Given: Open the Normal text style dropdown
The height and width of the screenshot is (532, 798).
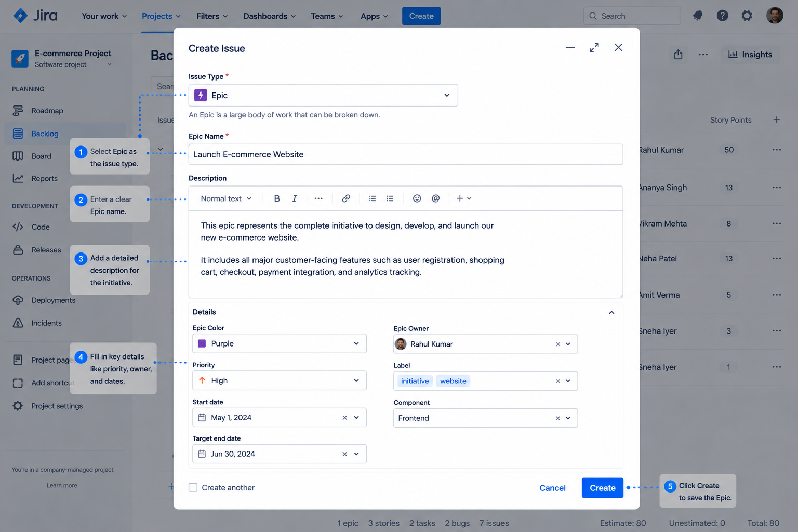Looking at the screenshot, I should pyautogui.click(x=226, y=198).
